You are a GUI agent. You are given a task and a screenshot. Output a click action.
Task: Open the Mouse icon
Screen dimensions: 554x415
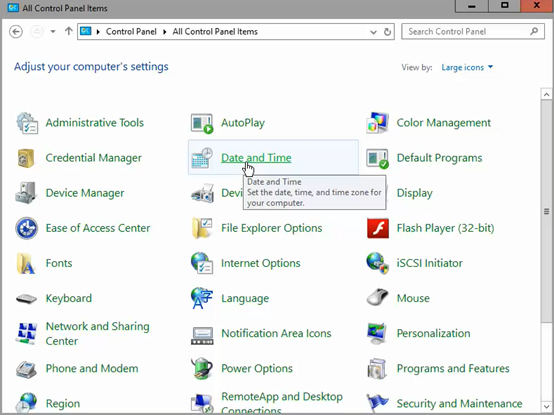tap(377, 297)
